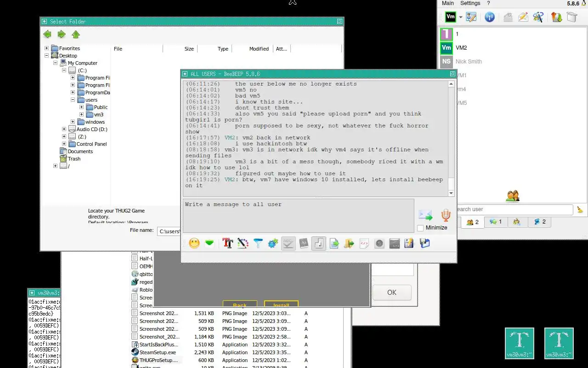588x368 pixels.
Task: Click the grey round disc icon in toolbar
Action: (379, 243)
